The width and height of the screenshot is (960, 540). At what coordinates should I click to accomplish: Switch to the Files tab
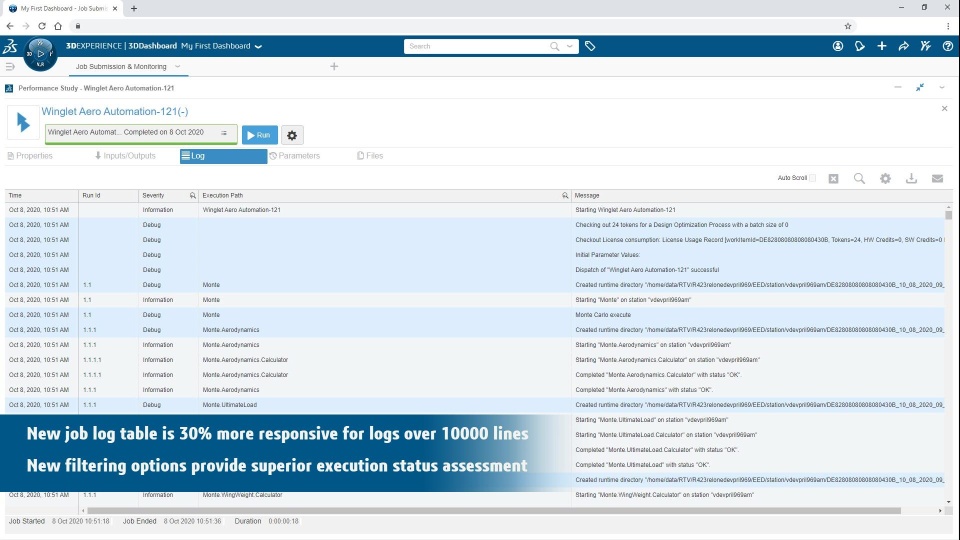pyautogui.click(x=370, y=156)
